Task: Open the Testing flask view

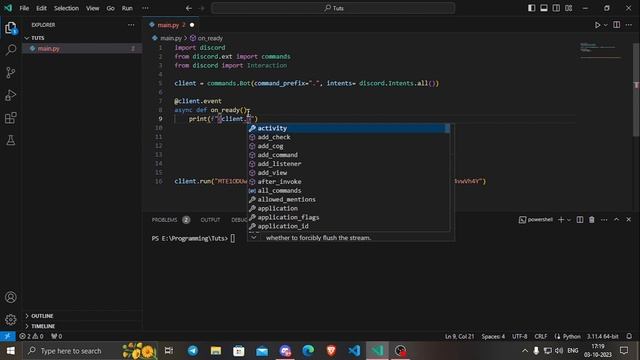Action: (x=11, y=140)
